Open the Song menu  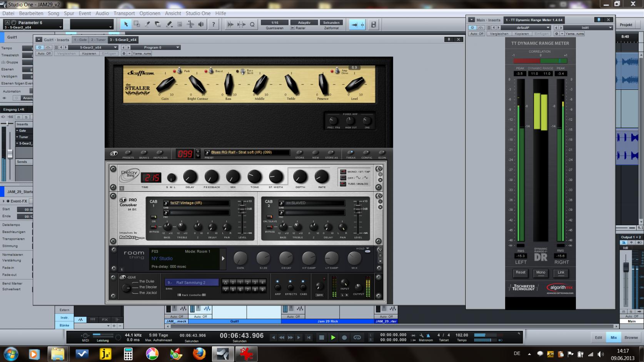click(x=53, y=13)
